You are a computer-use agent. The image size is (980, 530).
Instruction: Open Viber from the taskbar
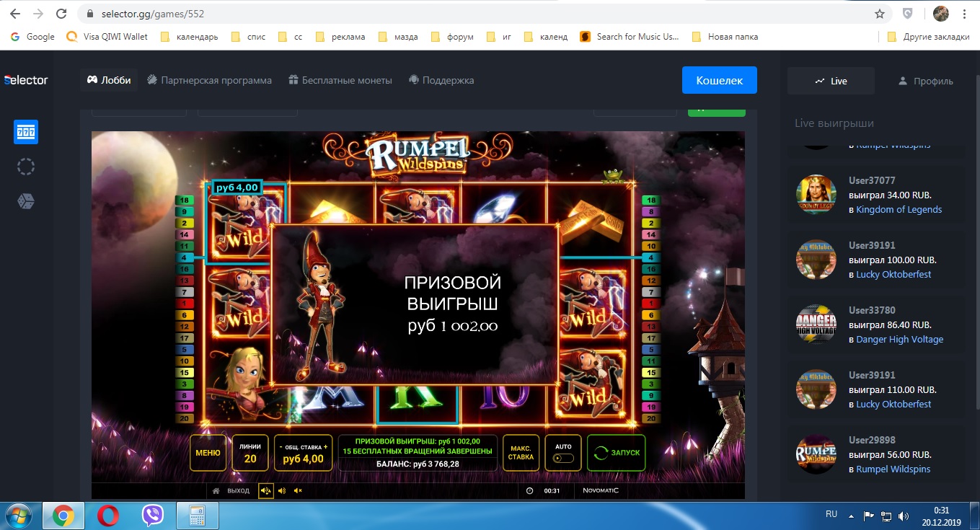(x=152, y=516)
